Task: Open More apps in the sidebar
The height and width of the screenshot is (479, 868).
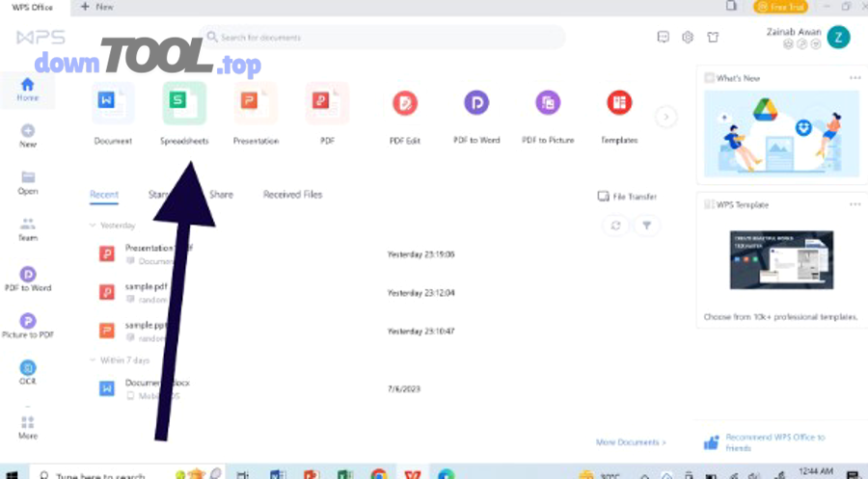Action: pyautogui.click(x=28, y=428)
